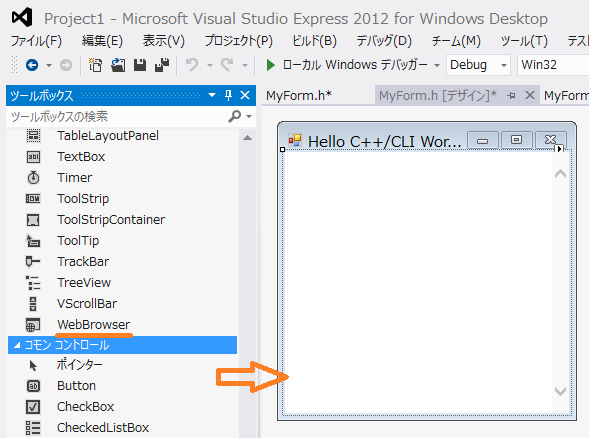589x438 pixels.
Task: Click the save toolbar icon
Action: pyautogui.click(x=140, y=65)
